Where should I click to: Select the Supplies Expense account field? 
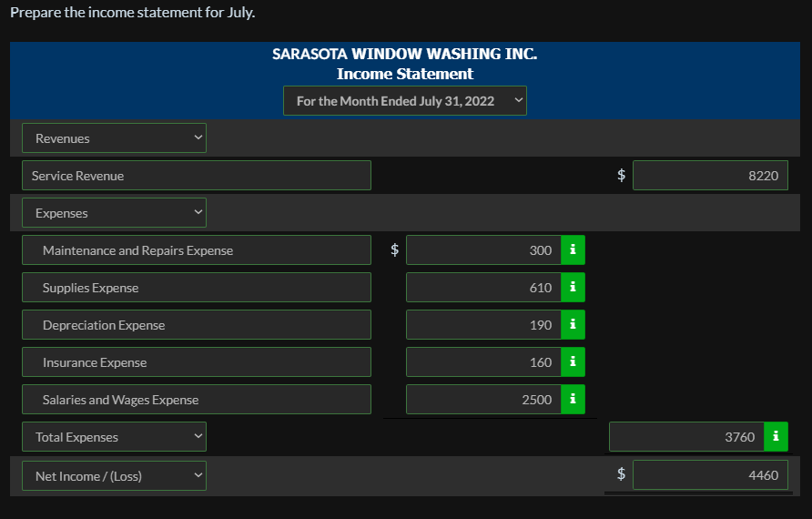(197, 288)
